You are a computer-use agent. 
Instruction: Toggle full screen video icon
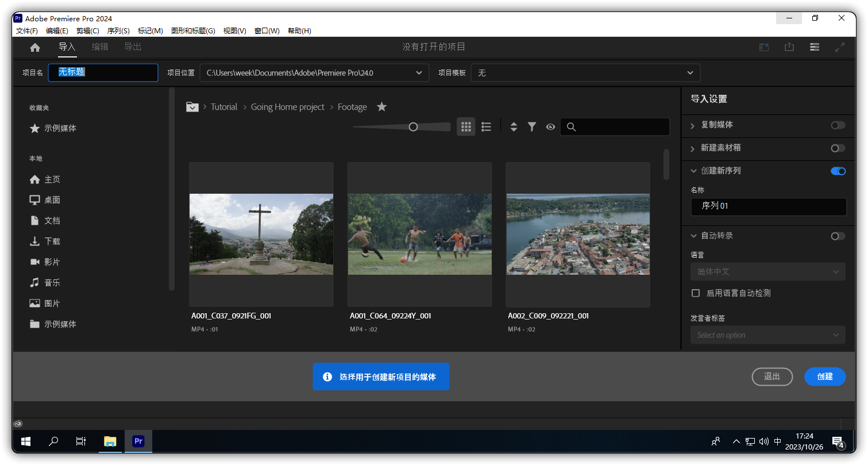pyautogui.click(x=840, y=47)
